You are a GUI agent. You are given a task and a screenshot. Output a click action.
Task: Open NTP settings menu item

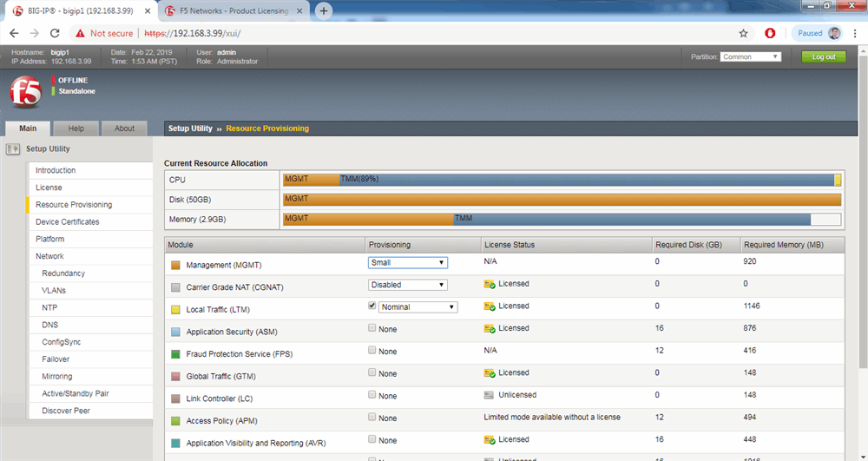(x=90, y=307)
